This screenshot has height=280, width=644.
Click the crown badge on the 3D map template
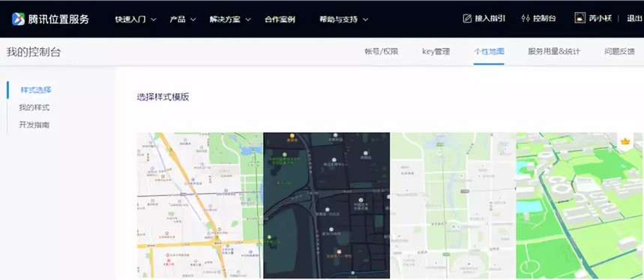(x=625, y=141)
